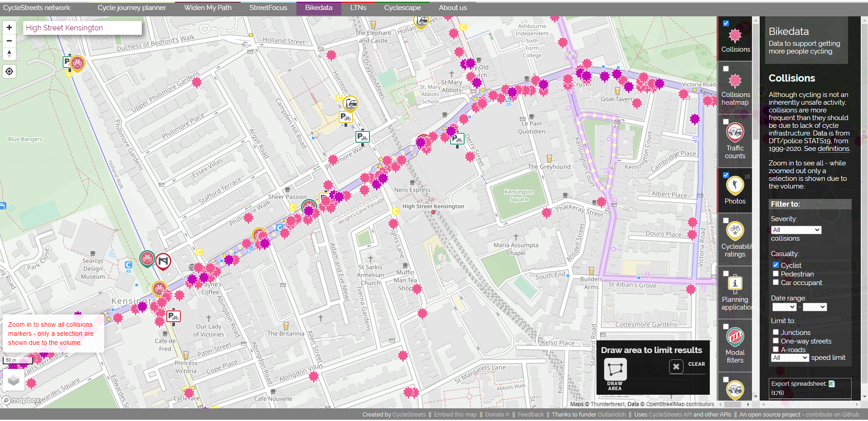868x421 pixels.
Task: Select the Collisions heatmap layer icon
Action: tap(735, 81)
